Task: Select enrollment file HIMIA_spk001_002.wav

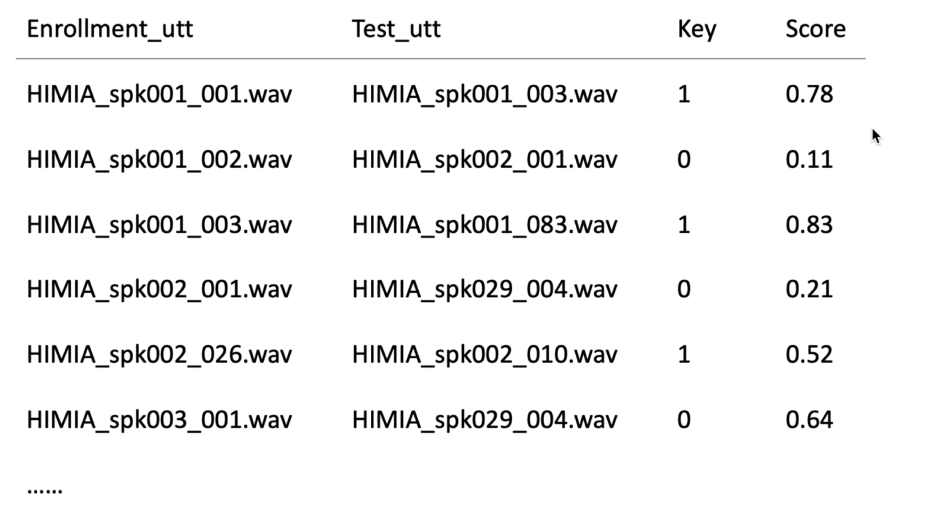Action: [x=159, y=160]
